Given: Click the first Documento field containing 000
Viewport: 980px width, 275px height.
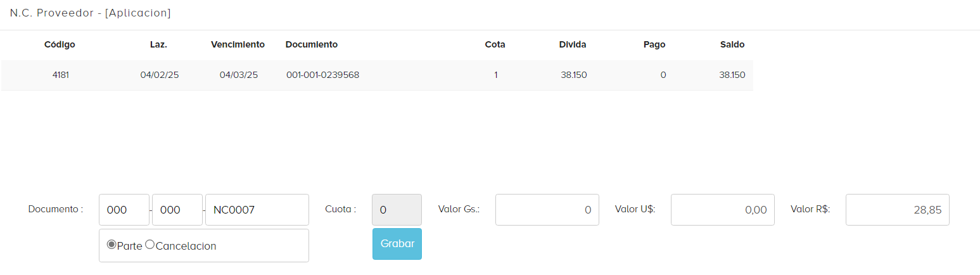Looking at the screenshot, I should point(124,210).
